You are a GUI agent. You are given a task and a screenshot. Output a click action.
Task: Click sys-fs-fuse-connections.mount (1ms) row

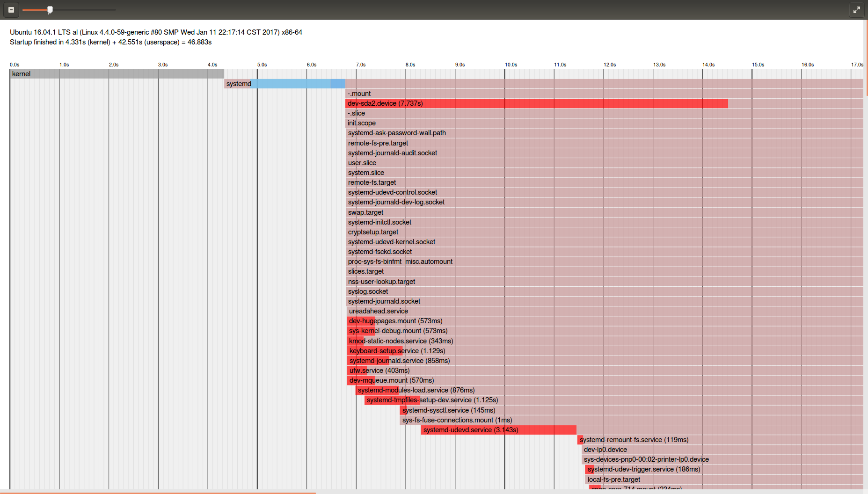point(631,420)
